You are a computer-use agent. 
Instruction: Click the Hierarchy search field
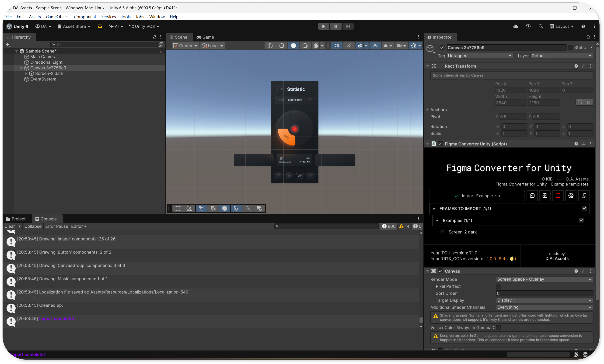coord(105,45)
